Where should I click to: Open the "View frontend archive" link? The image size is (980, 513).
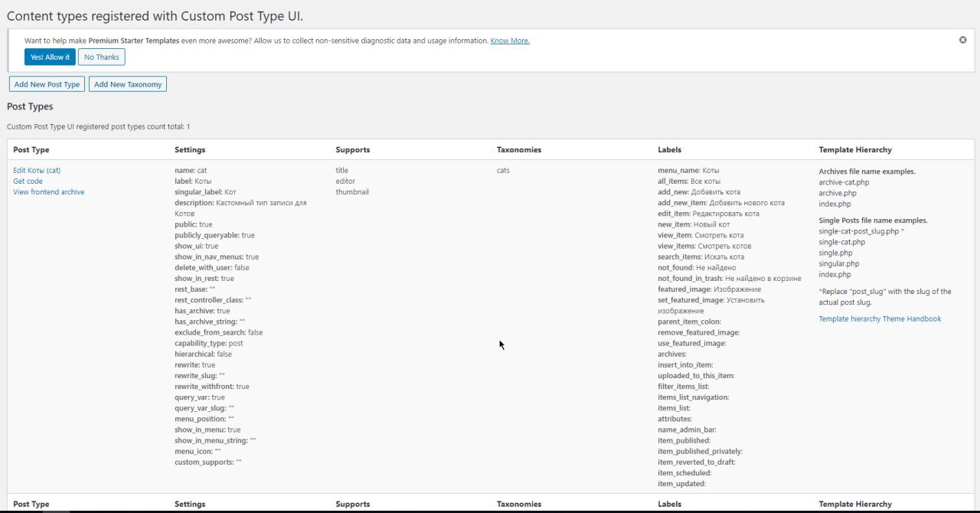tap(48, 192)
